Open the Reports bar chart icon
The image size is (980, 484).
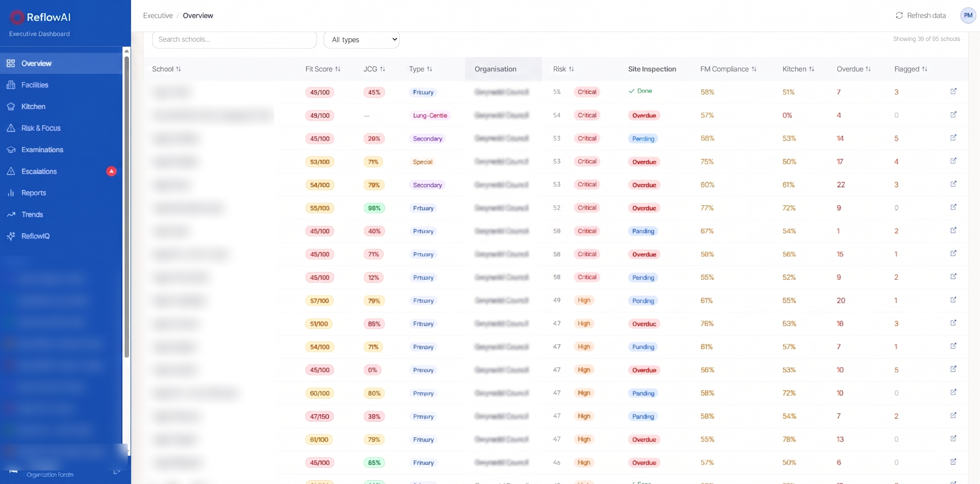pyautogui.click(x=11, y=193)
